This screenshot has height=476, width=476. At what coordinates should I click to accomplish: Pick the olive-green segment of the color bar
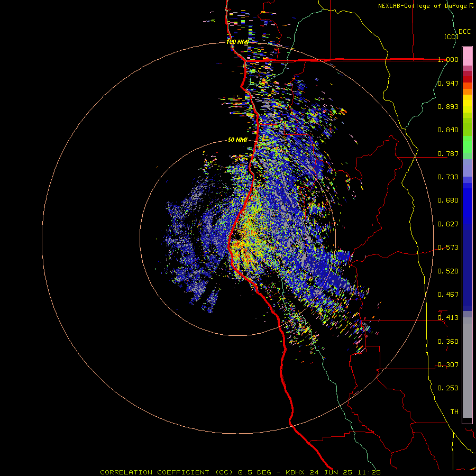coord(467,126)
